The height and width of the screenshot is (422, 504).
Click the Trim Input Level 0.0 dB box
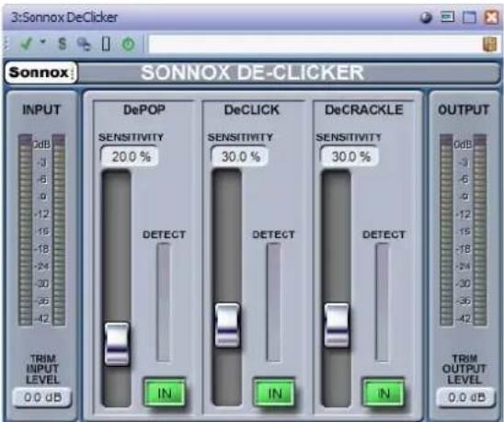[x=42, y=397]
